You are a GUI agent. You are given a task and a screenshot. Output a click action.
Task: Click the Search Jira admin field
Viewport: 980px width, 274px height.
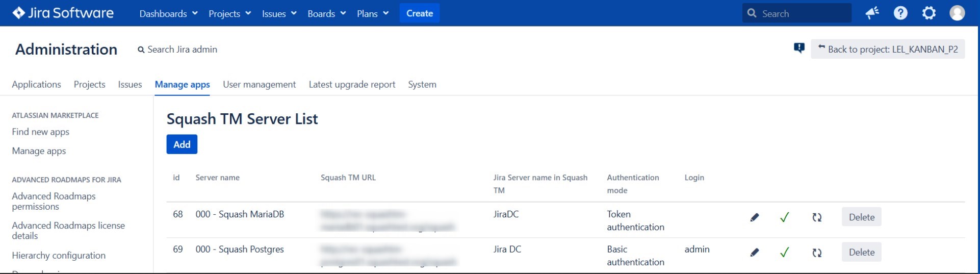pos(182,49)
